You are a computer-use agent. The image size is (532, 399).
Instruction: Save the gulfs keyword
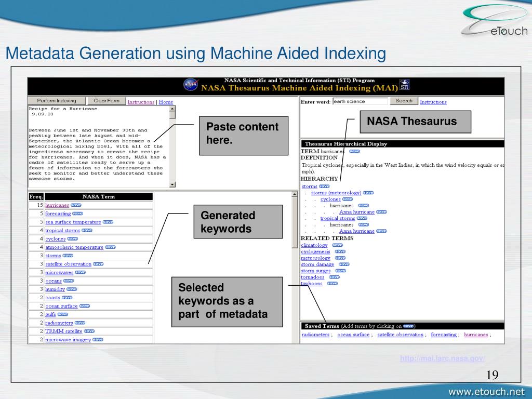click(x=63, y=314)
